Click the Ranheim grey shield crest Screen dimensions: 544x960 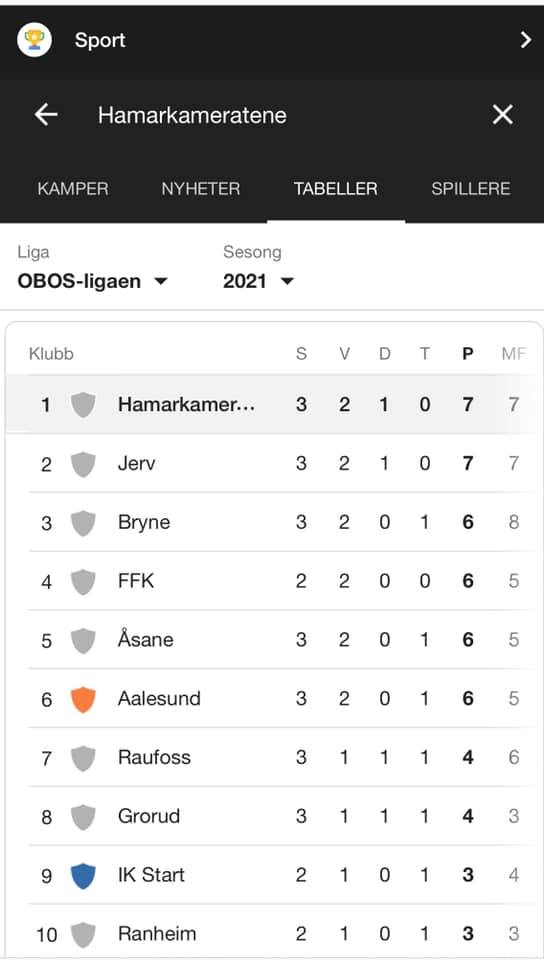tap(83, 935)
